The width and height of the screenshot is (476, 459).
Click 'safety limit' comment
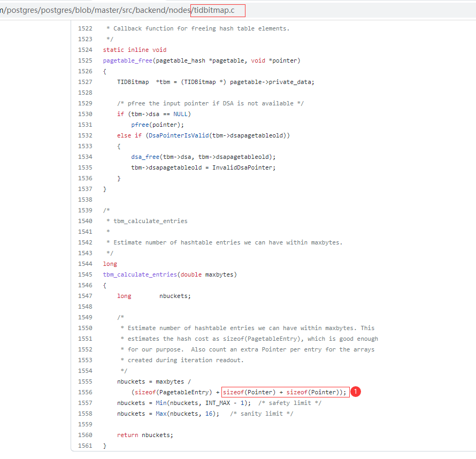point(290,403)
